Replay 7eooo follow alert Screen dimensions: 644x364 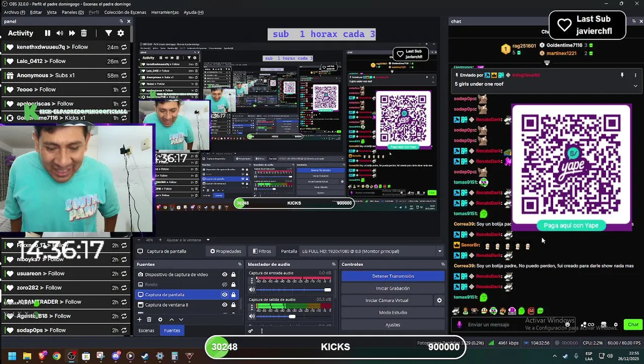click(x=124, y=89)
